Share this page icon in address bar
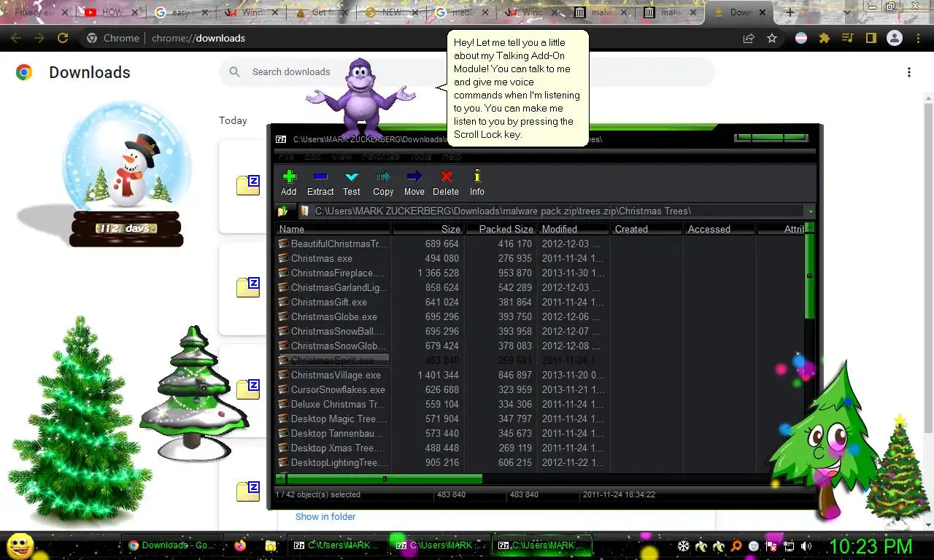934x560 pixels. (749, 38)
